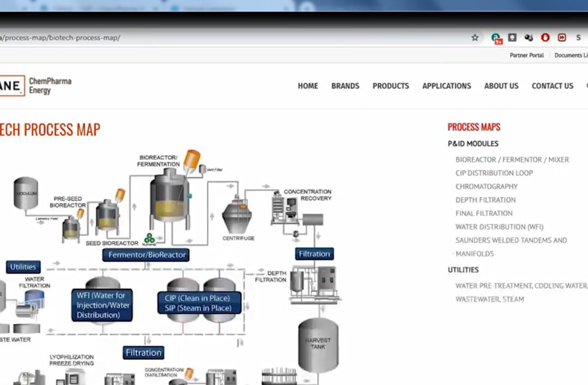Open the teal extension with red badge
The image size is (588, 385).
pos(496,38)
